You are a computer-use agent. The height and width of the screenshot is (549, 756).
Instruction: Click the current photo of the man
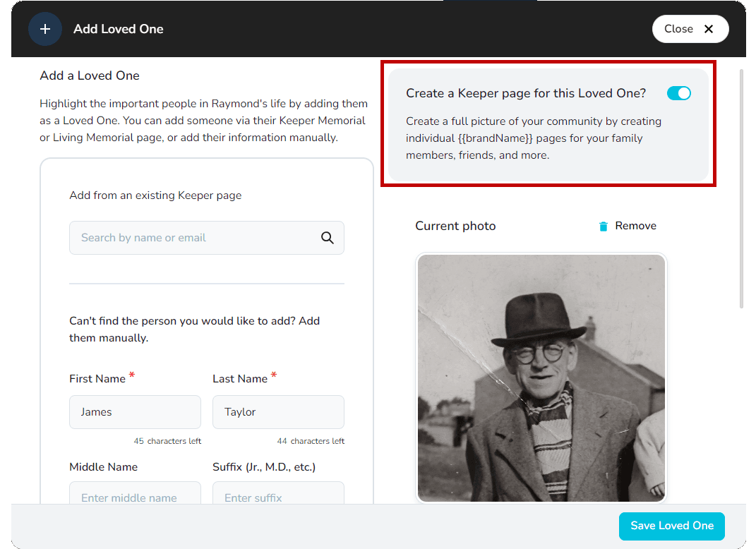pos(541,378)
